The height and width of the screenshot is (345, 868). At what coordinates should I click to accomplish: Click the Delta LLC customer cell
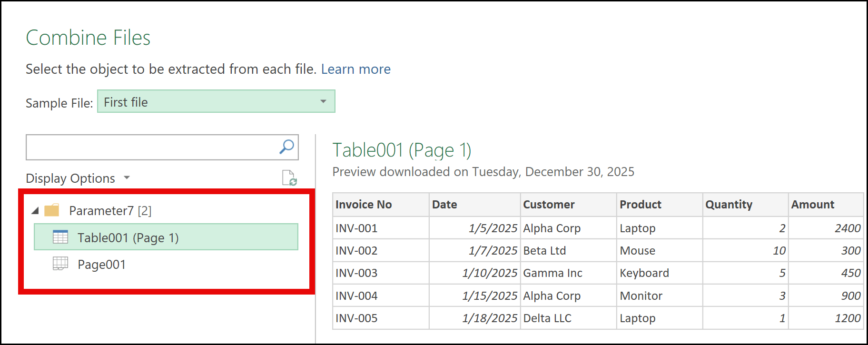pos(547,318)
